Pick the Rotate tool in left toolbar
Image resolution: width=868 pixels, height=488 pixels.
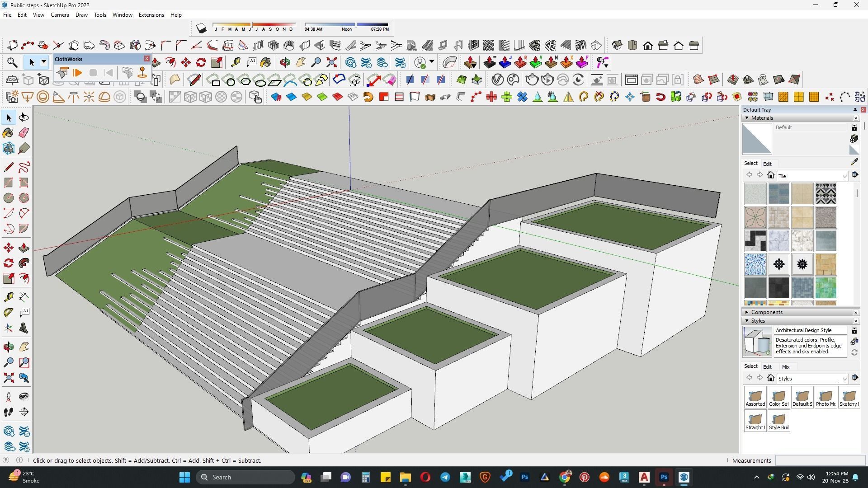point(9,263)
